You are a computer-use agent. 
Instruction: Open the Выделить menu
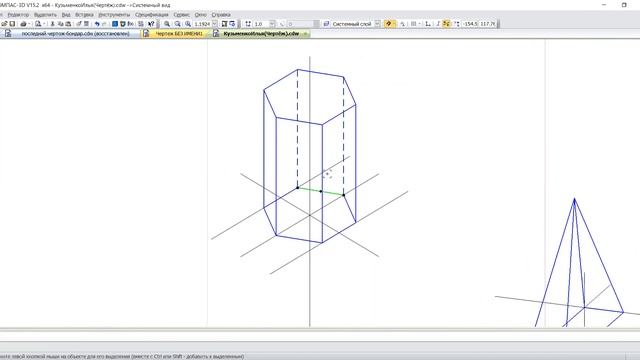point(45,15)
